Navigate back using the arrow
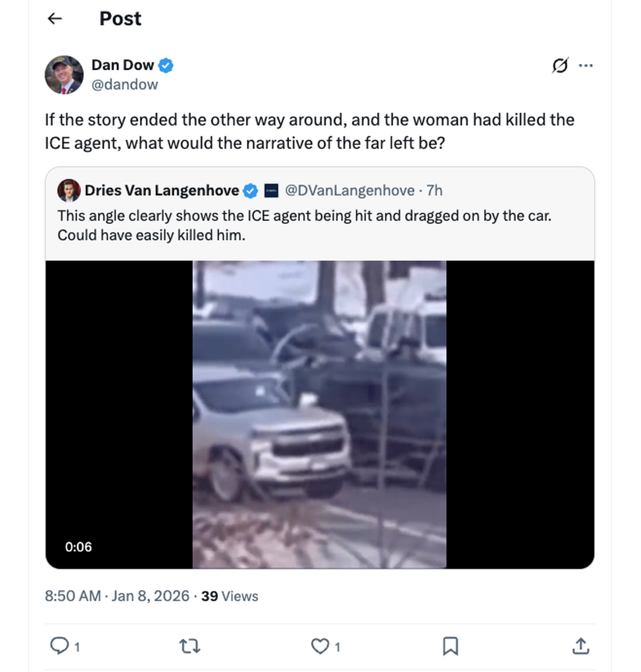Viewport: 641px width, 672px height. click(x=54, y=19)
